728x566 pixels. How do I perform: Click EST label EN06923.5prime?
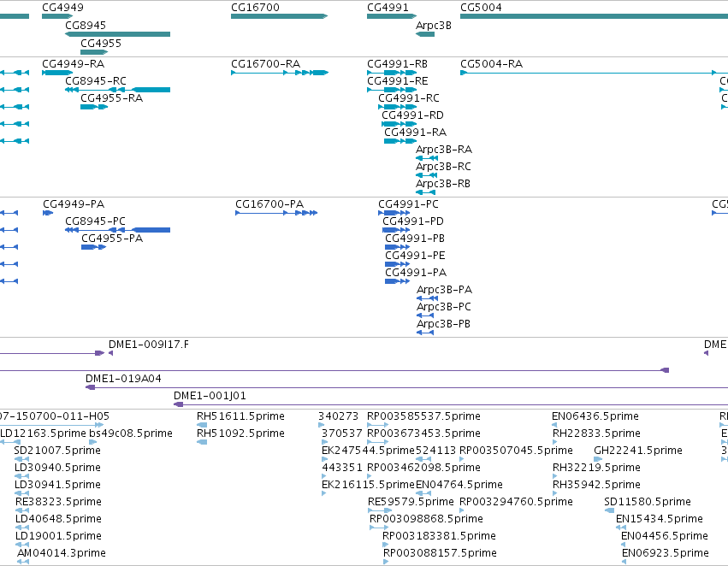pyautogui.click(x=666, y=553)
